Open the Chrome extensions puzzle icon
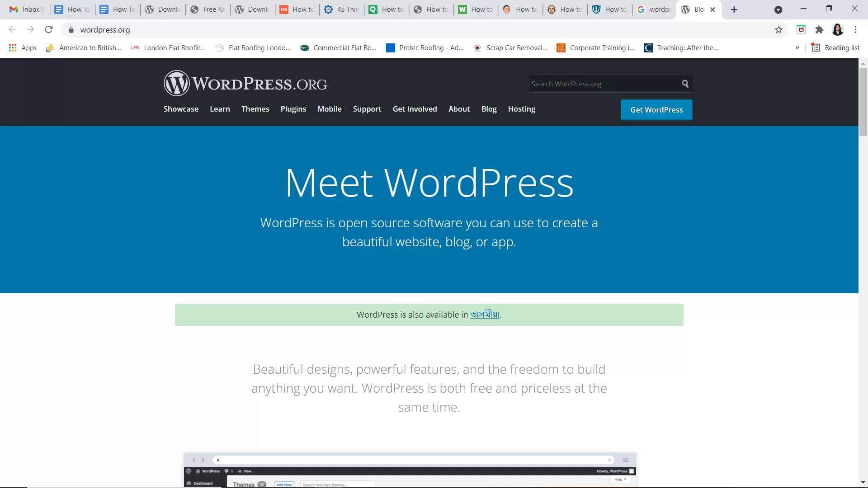Image resolution: width=868 pixels, height=488 pixels. click(x=820, y=30)
